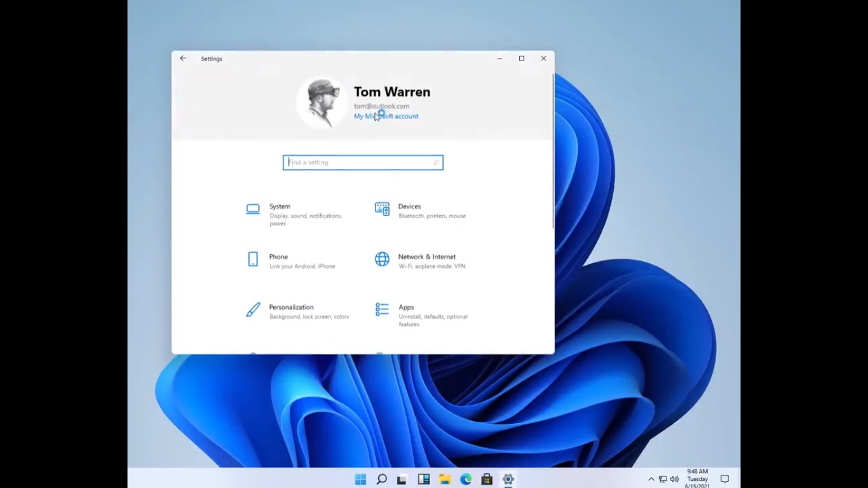Close the Settings window
The height and width of the screenshot is (488, 868).
coord(543,58)
